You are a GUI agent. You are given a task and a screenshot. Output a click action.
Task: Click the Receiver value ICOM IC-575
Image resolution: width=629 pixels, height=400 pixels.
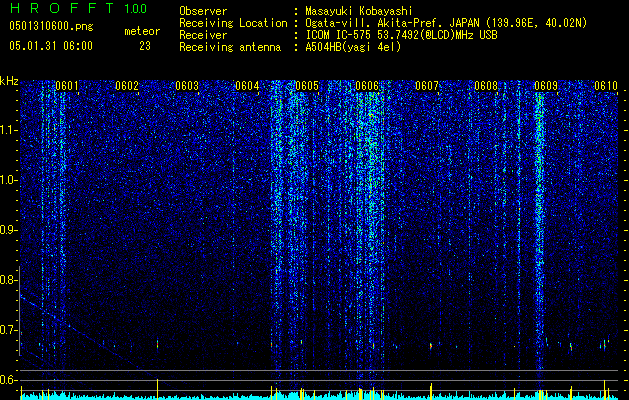click(338, 35)
